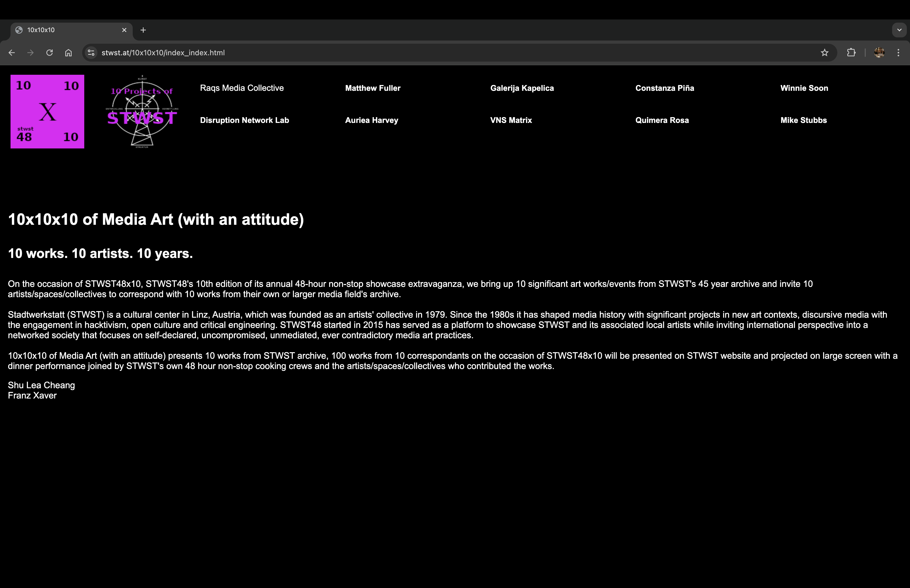This screenshot has height=588, width=910.
Task: Open a new tab with plus button
Action: [143, 30]
